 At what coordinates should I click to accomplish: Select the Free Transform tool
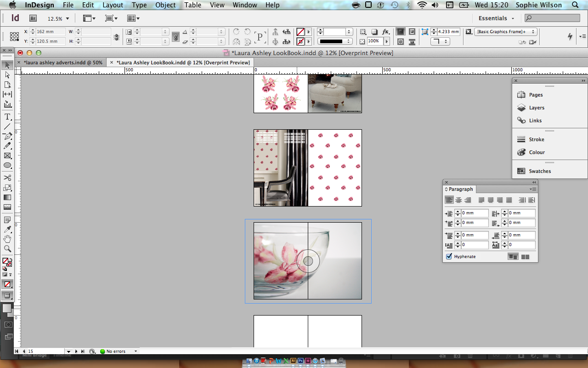(x=7, y=188)
